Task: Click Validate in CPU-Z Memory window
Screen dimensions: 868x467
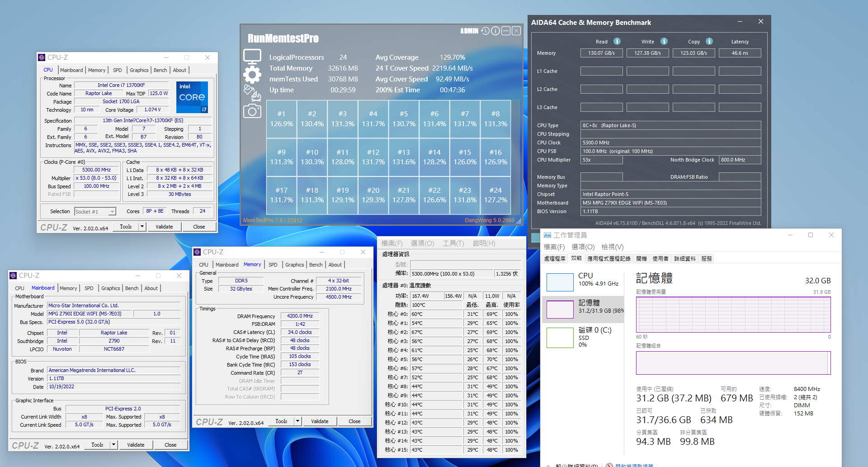Action: point(320,421)
